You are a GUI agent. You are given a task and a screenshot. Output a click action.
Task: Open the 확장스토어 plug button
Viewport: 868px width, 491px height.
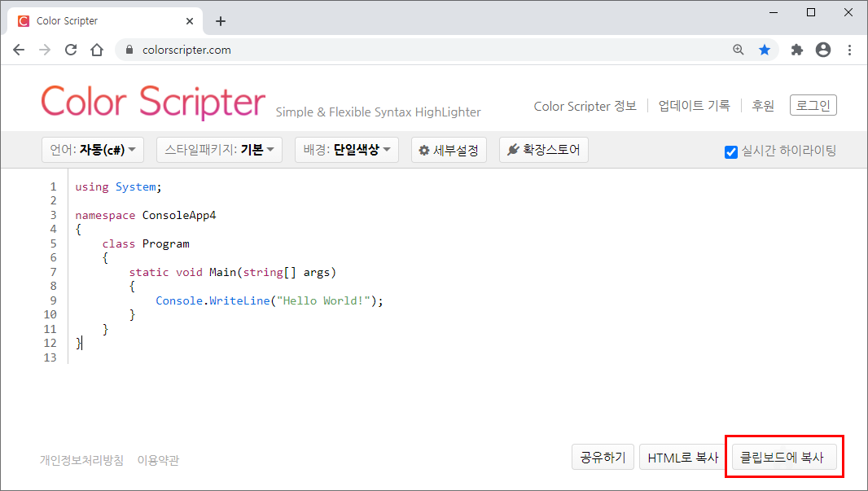pos(544,150)
